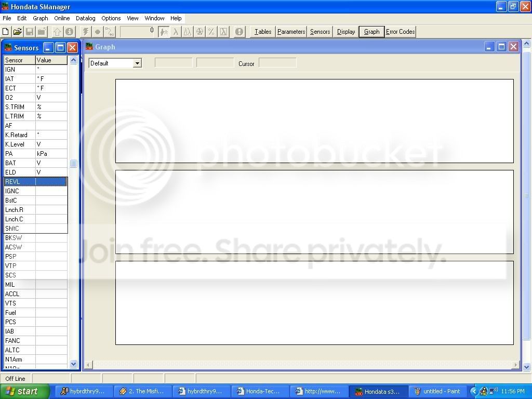Click the lightning bolt toolbar icon
The height and width of the screenshot is (399, 532).
pos(86,32)
